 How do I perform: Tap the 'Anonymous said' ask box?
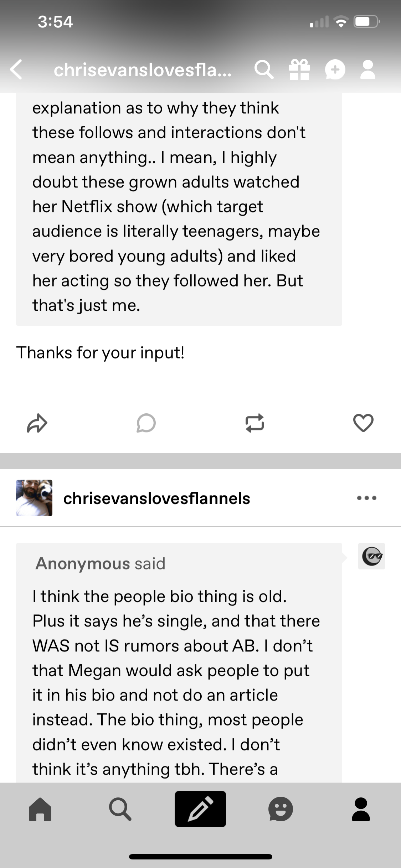tap(179, 662)
